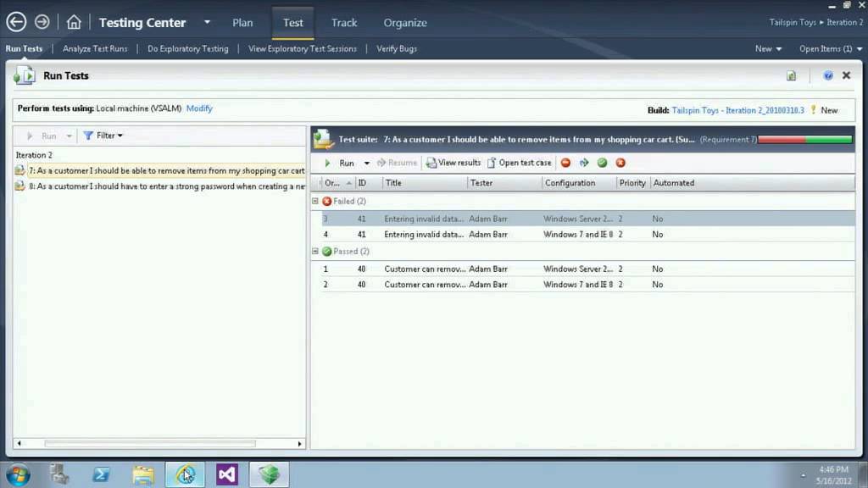
Task: Select suite 7 remove items from cart
Action: pyautogui.click(x=167, y=170)
